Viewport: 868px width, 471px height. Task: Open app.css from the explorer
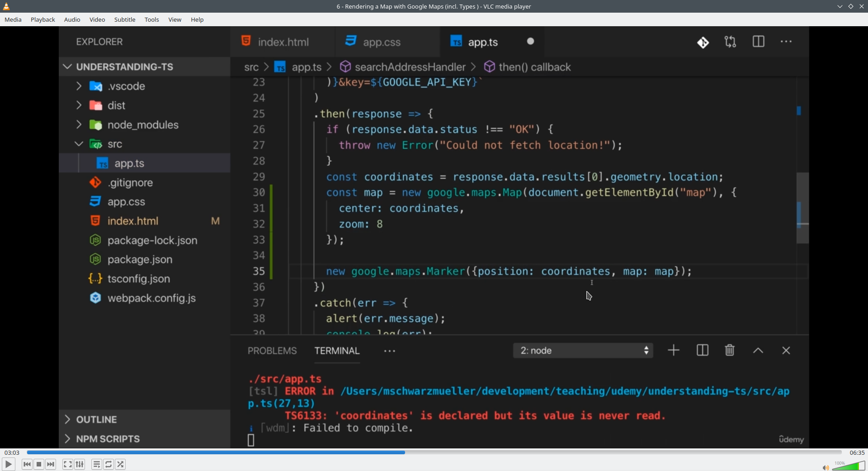145,202
